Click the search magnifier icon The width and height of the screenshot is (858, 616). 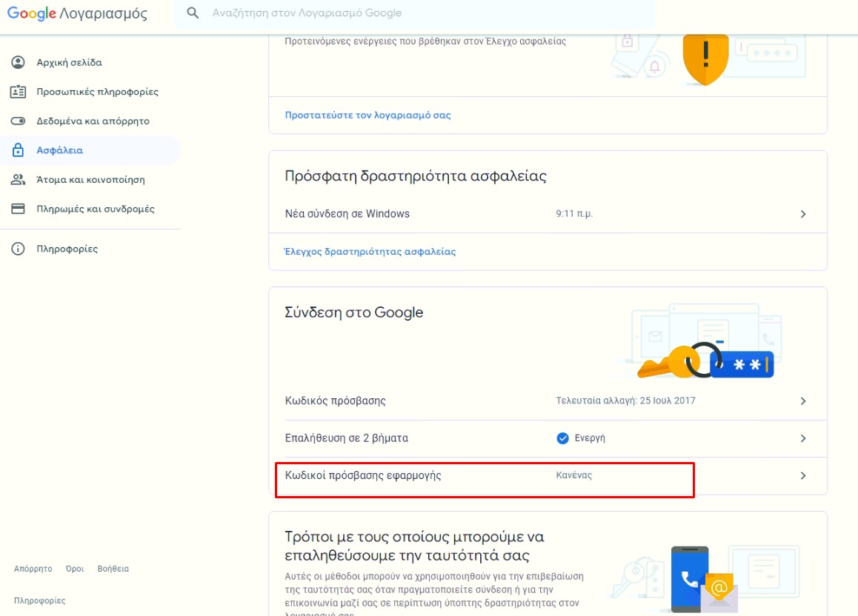coord(193,13)
